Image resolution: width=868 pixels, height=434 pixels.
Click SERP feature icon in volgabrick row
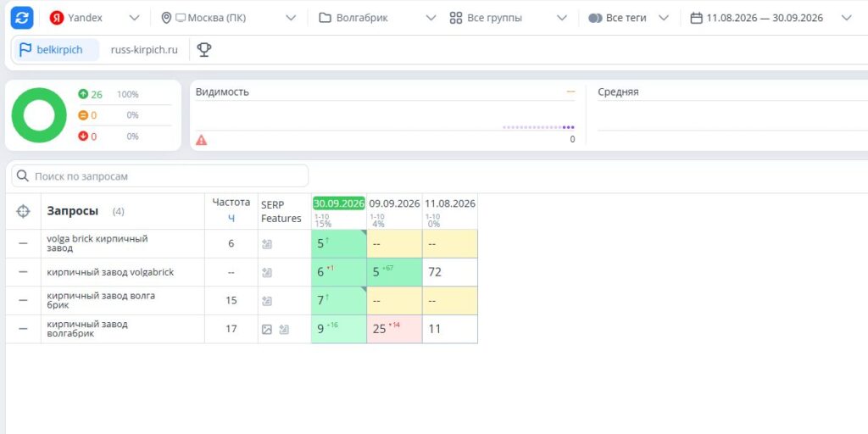coord(267,272)
